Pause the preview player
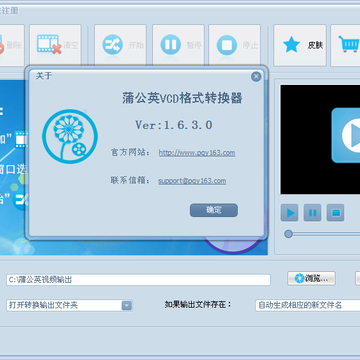The height and width of the screenshot is (360, 360). pyautogui.click(x=312, y=213)
